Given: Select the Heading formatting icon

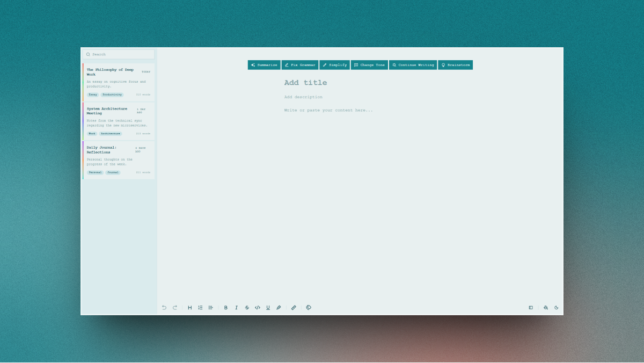Looking at the screenshot, I should [189, 307].
